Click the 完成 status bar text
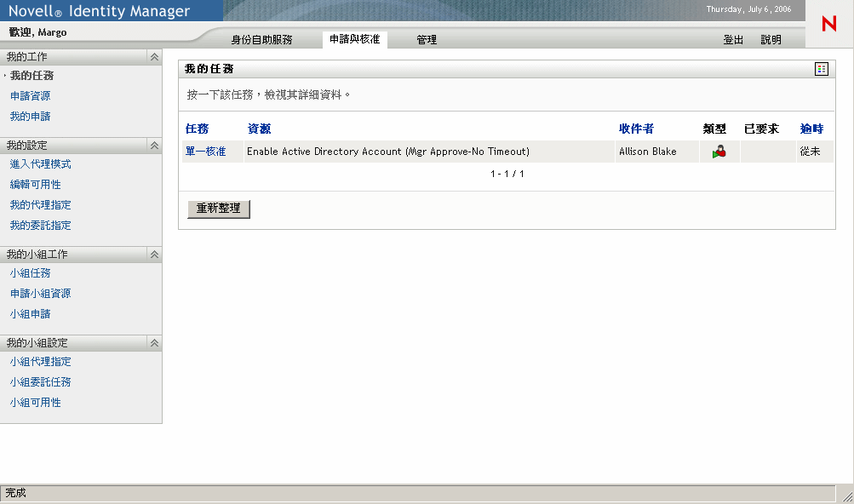This screenshot has height=504, width=854. click(x=16, y=493)
